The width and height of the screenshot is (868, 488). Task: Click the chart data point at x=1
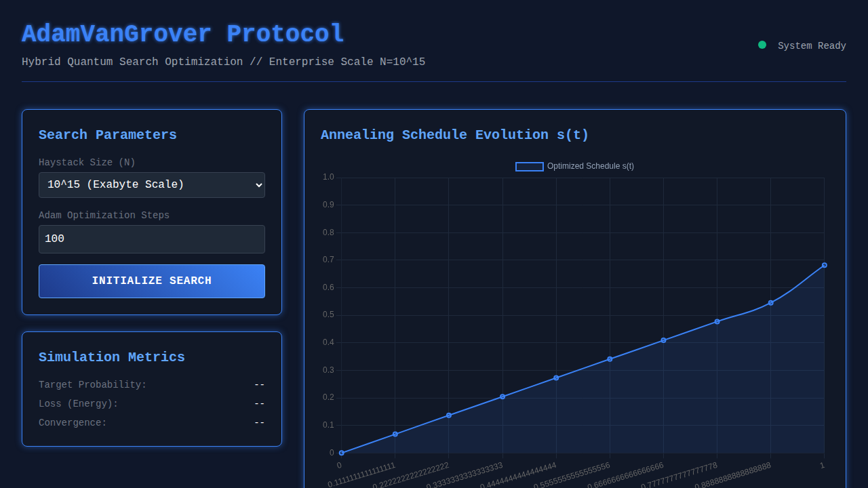pos(825,265)
